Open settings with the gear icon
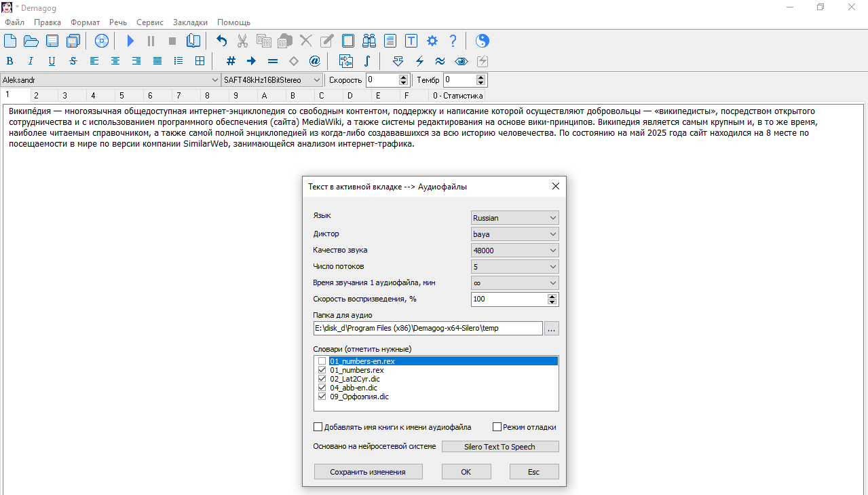This screenshot has height=495, width=868. (432, 41)
